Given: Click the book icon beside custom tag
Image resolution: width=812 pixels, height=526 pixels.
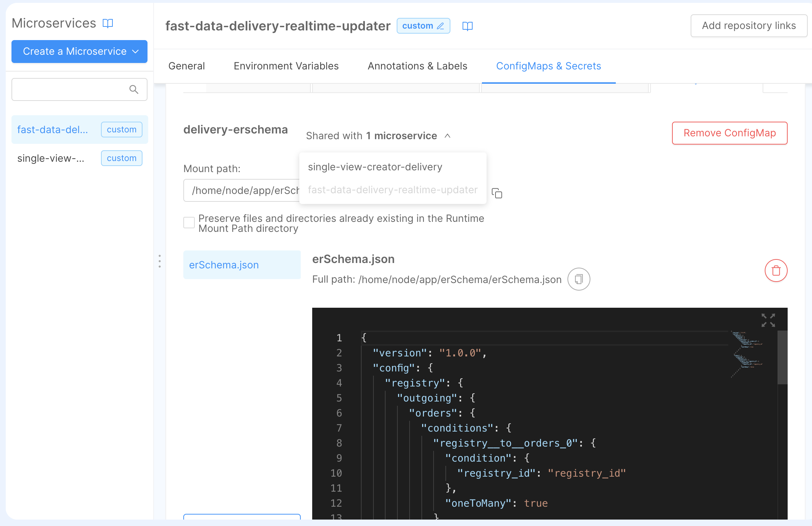Looking at the screenshot, I should click(x=468, y=26).
